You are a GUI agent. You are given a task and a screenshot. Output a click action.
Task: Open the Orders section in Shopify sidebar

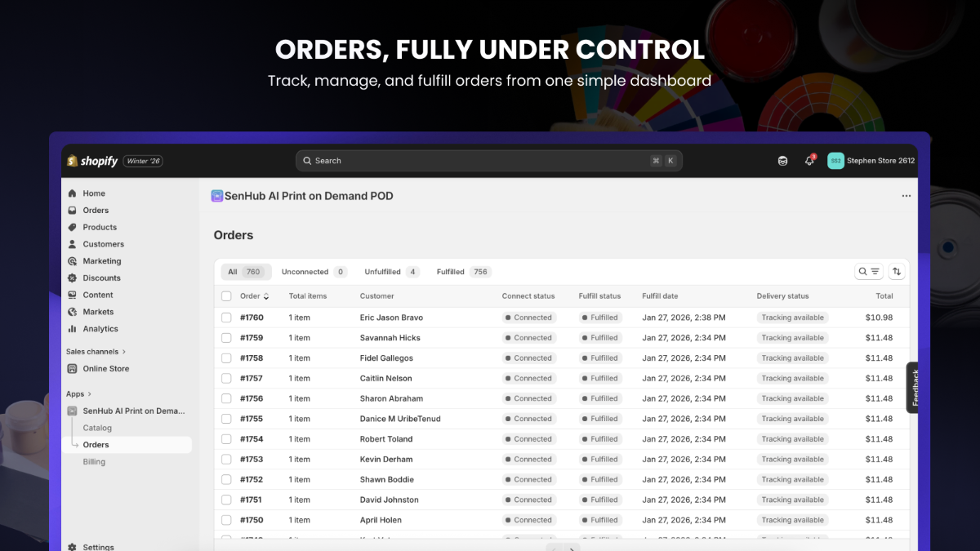(94, 210)
